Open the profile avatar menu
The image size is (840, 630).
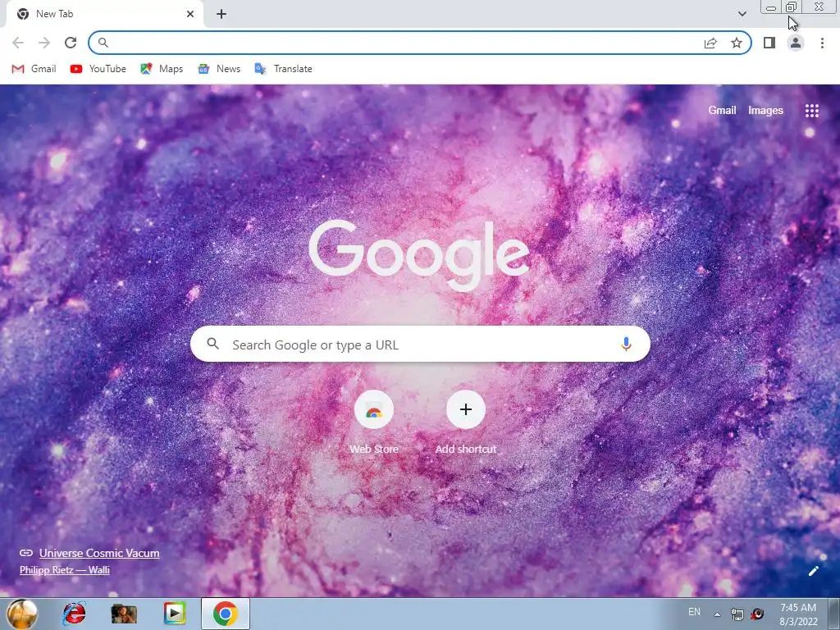click(x=796, y=43)
